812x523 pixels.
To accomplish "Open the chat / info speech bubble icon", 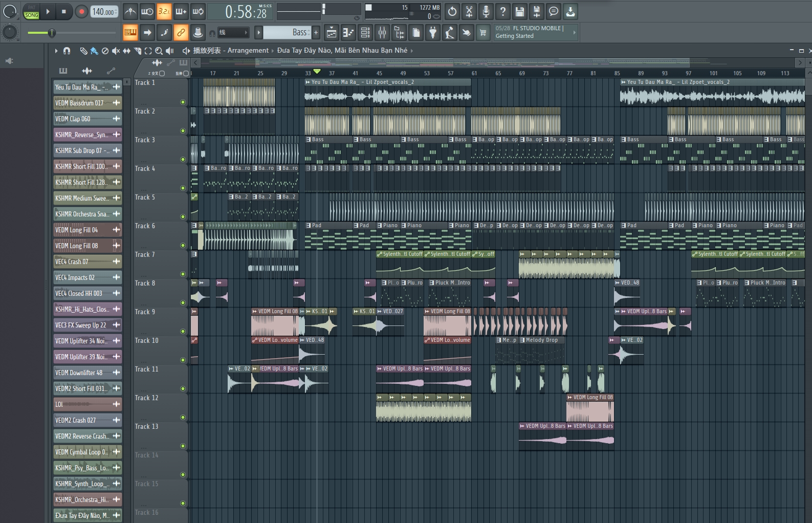I will (x=553, y=11).
